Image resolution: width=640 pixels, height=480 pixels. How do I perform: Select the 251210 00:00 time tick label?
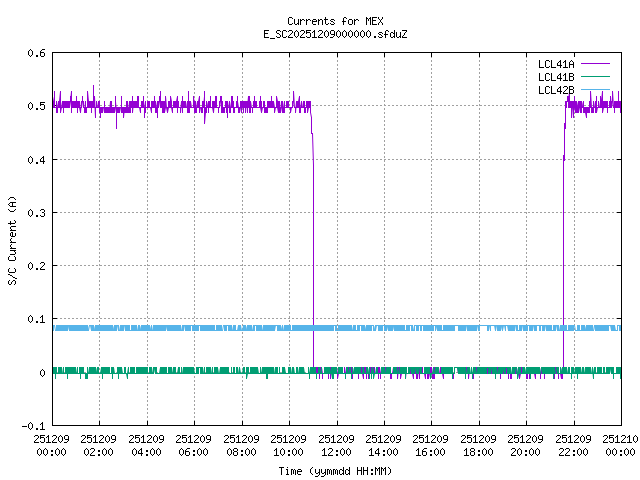pos(620,445)
